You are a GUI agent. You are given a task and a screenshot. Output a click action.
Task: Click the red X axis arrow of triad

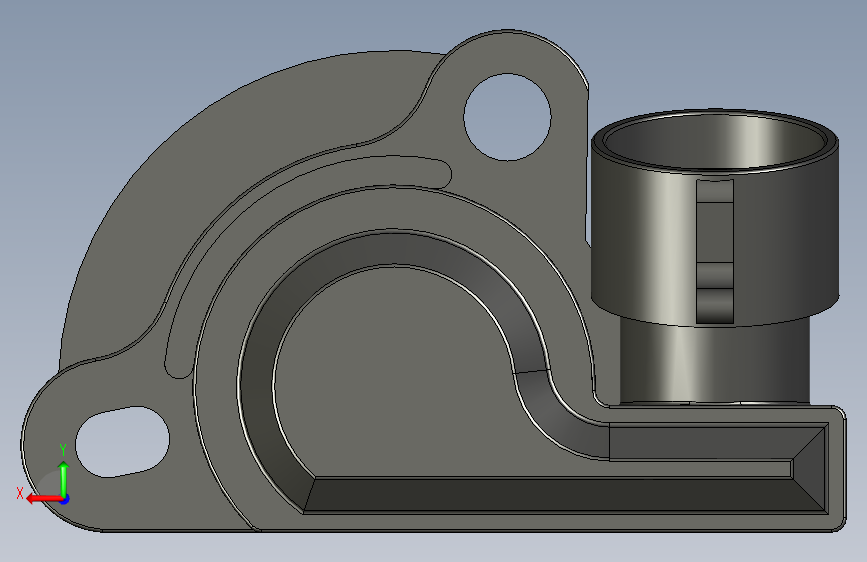43,499
